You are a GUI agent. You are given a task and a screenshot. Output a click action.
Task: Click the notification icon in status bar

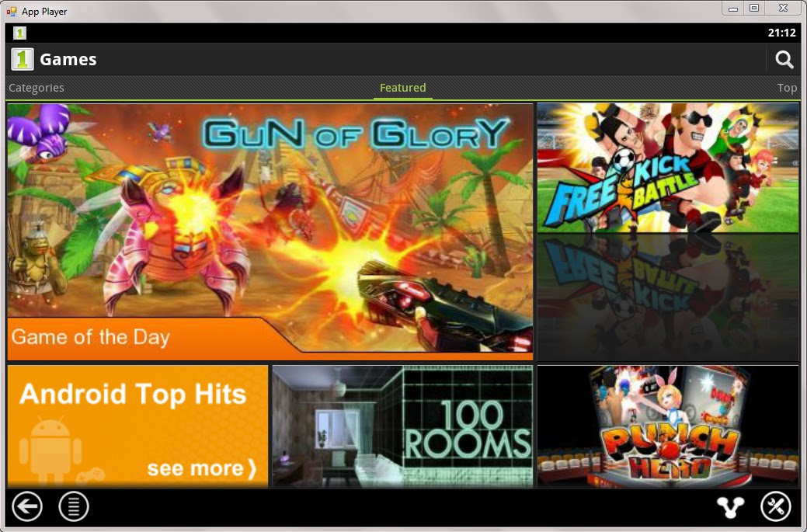19,33
